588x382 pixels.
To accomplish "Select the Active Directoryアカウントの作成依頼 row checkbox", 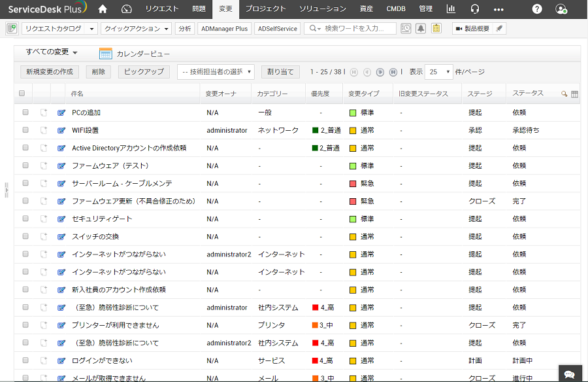I will [25, 147].
